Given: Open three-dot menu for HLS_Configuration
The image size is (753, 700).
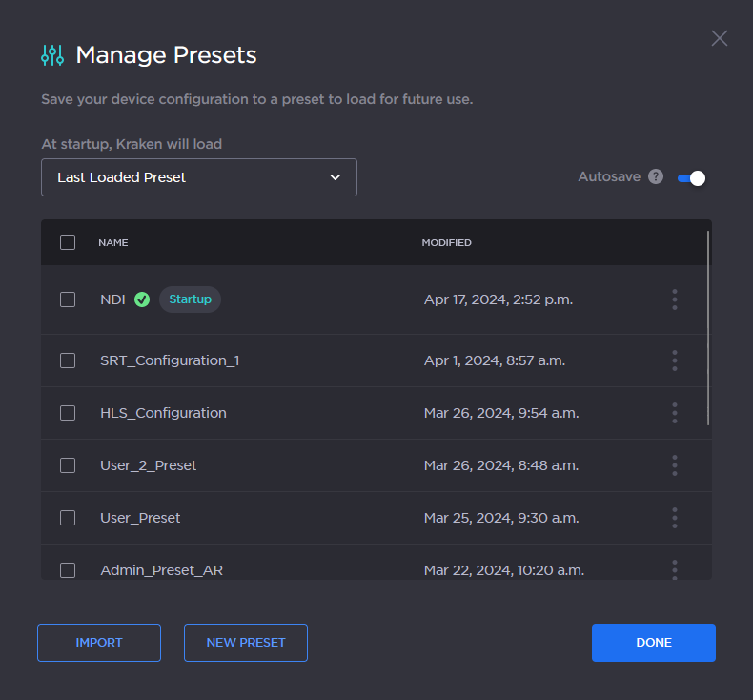Looking at the screenshot, I should pyautogui.click(x=674, y=413).
